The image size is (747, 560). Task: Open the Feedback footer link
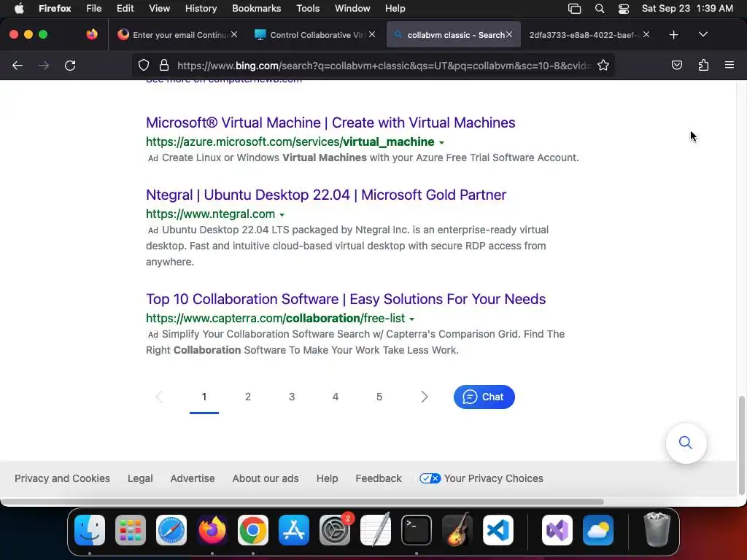379,478
